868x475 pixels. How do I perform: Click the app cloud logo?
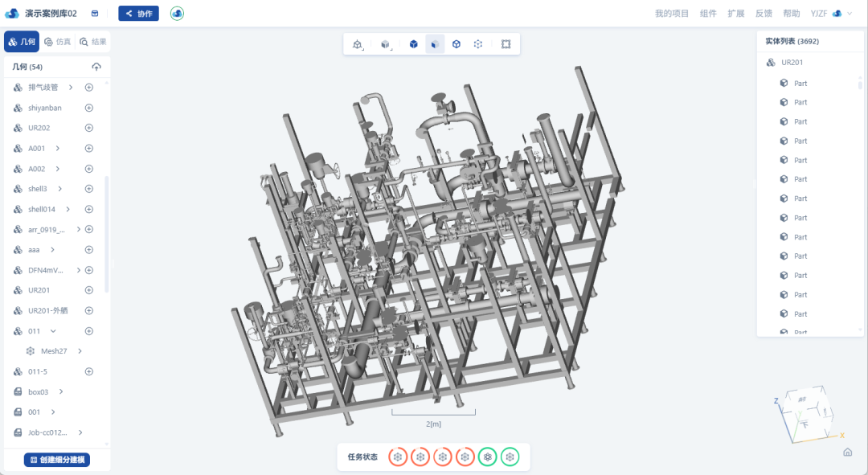11,14
